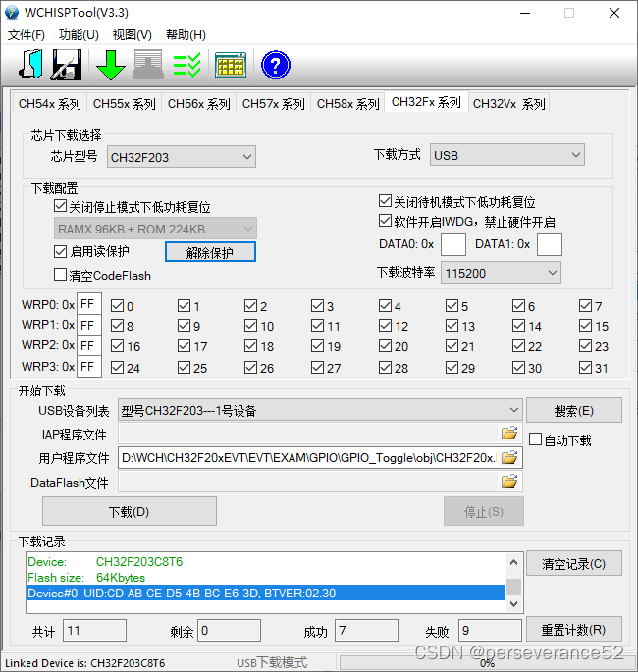Click the WRP0 FF input field
This screenshot has height=672, width=638.
pyautogui.click(x=89, y=304)
